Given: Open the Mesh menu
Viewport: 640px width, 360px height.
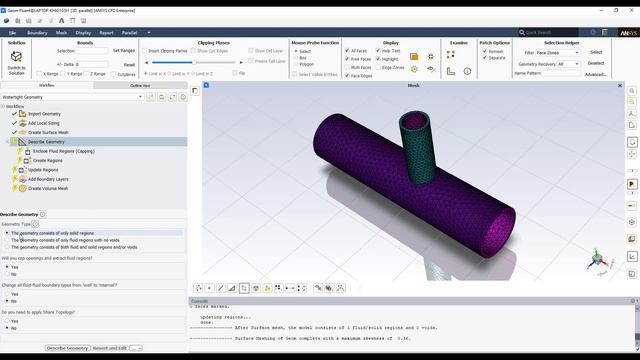Looking at the screenshot, I should coord(61,33).
